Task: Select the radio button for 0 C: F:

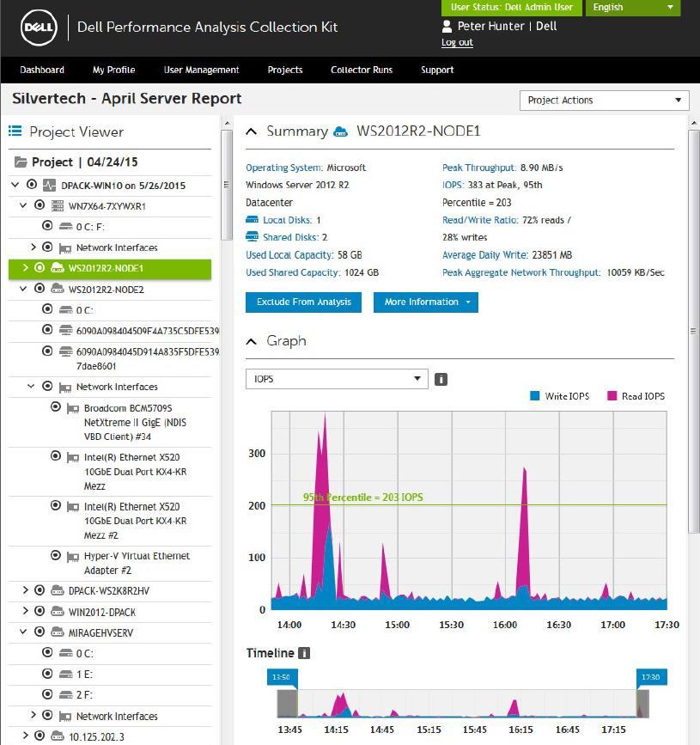Action: coord(47,225)
